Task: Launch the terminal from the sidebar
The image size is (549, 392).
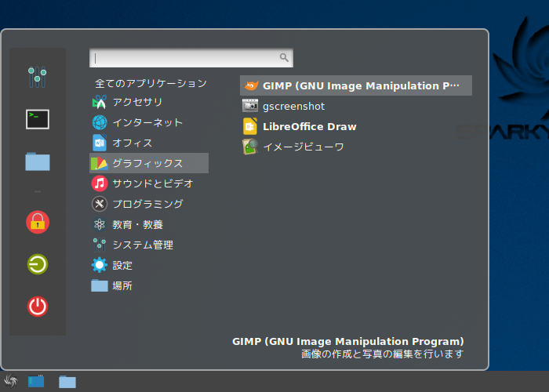Action: 38,119
